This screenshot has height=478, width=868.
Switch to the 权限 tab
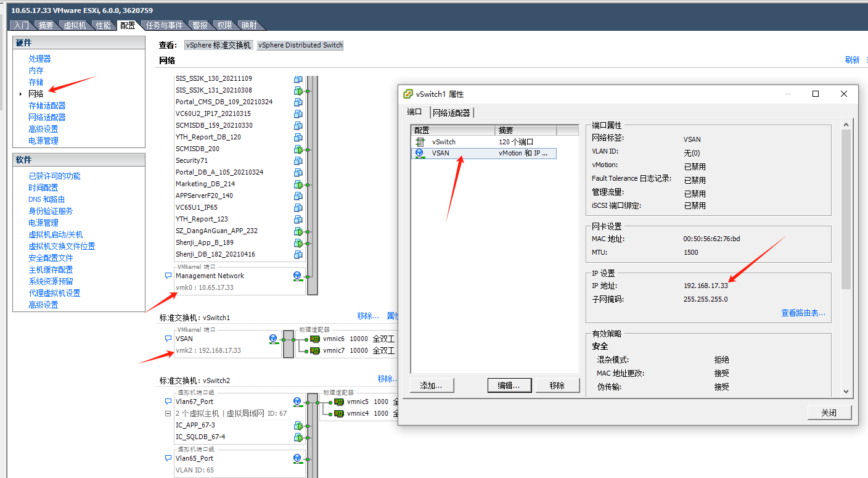pyautogui.click(x=225, y=25)
